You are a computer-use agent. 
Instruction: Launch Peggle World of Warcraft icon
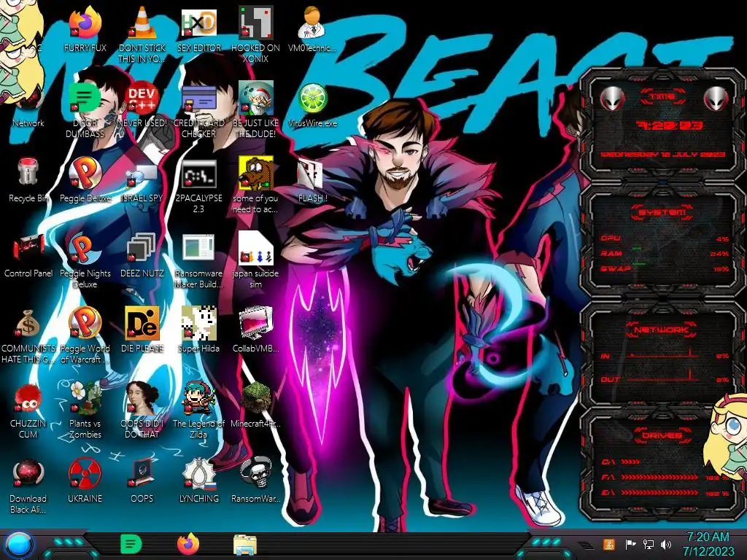pyautogui.click(x=85, y=323)
